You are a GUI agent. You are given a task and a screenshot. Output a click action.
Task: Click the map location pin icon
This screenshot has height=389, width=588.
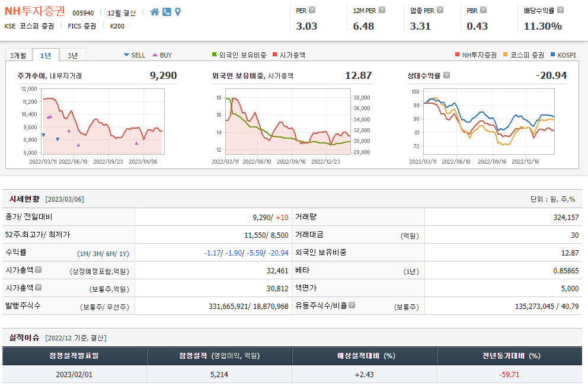(178, 12)
